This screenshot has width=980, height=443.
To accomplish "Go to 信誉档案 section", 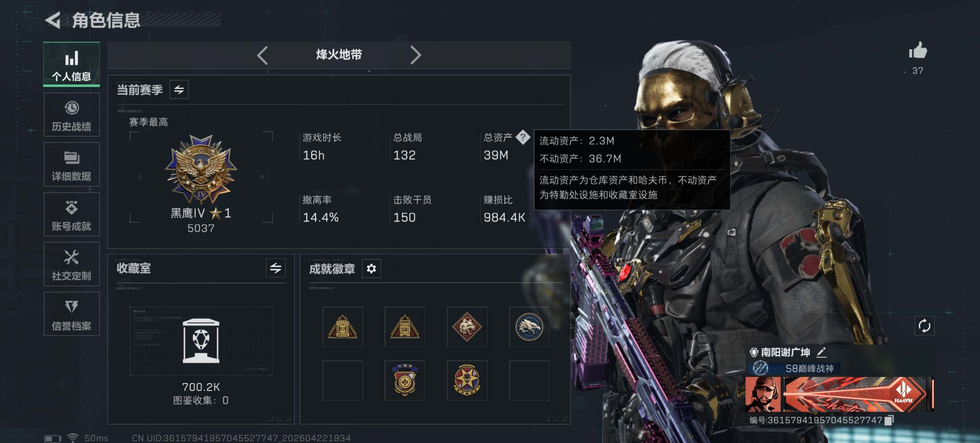I will 72,314.
